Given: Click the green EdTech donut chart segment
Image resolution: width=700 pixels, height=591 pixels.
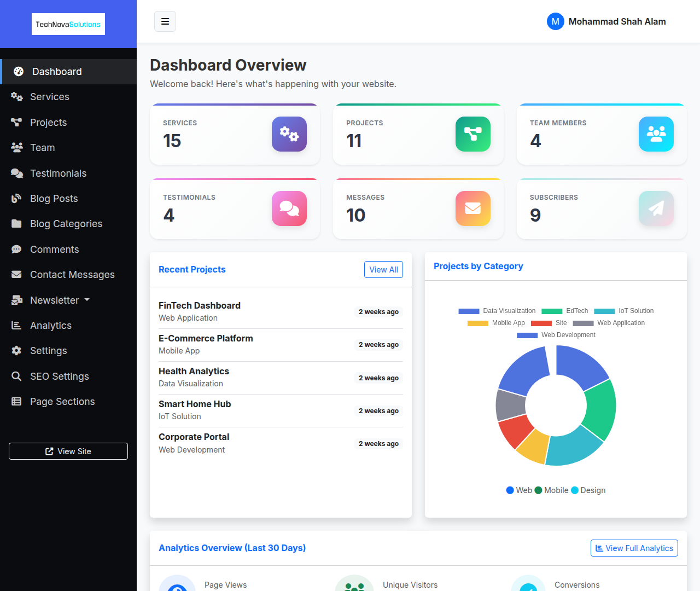Looking at the screenshot, I should [x=600, y=410].
